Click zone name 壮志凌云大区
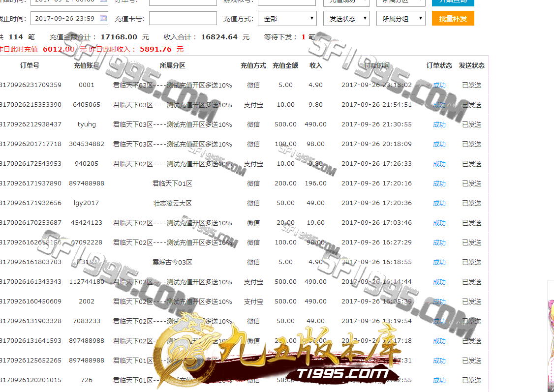This screenshot has width=554, height=392. (x=172, y=203)
